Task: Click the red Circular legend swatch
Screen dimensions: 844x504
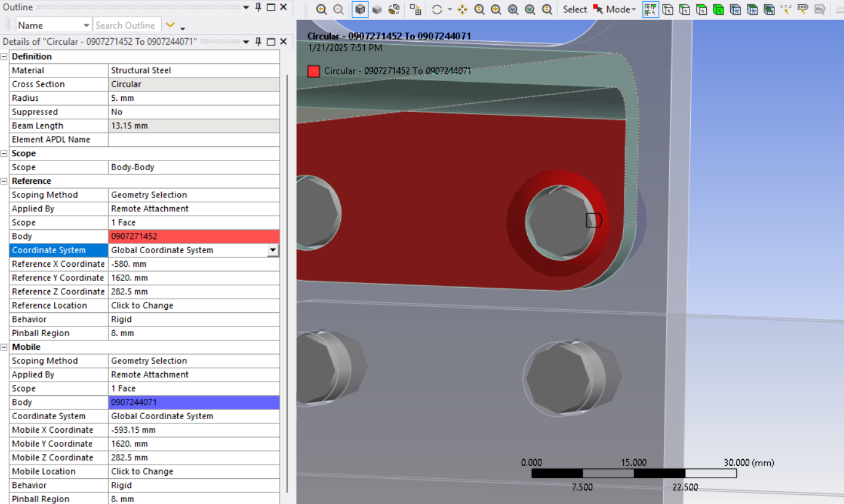Action: click(x=314, y=71)
